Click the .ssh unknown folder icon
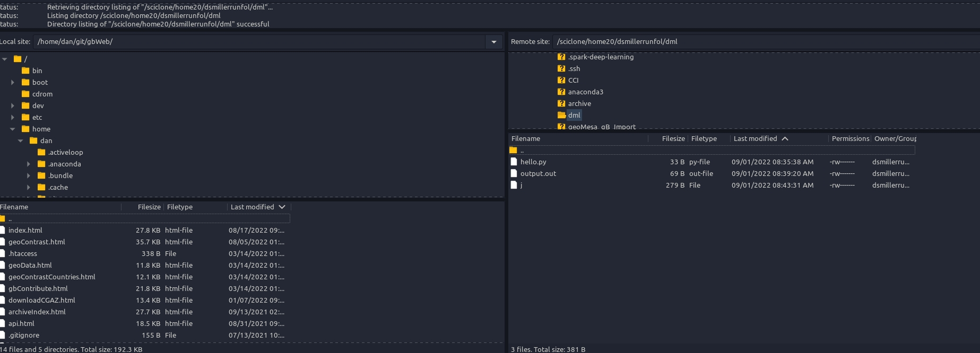This screenshot has height=353, width=980. pos(561,68)
